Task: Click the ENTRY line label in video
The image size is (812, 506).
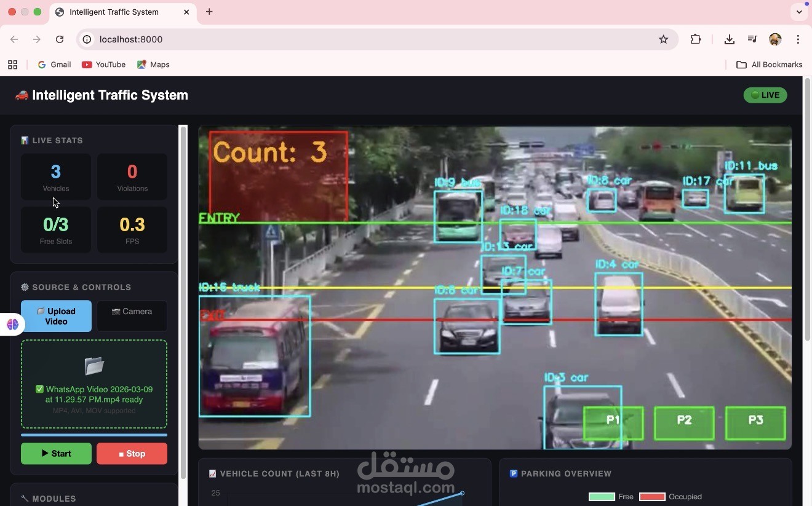Action: point(219,218)
